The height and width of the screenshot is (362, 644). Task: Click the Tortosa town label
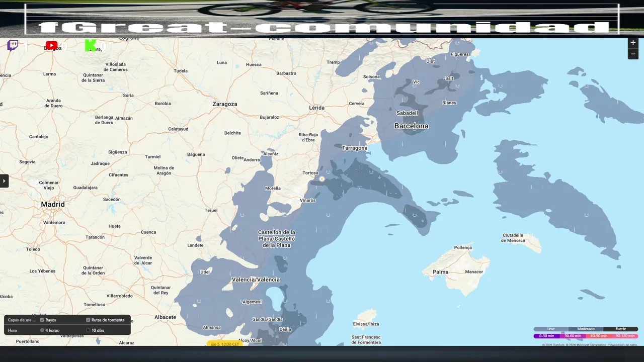pyautogui.click(x=310, y=173)
